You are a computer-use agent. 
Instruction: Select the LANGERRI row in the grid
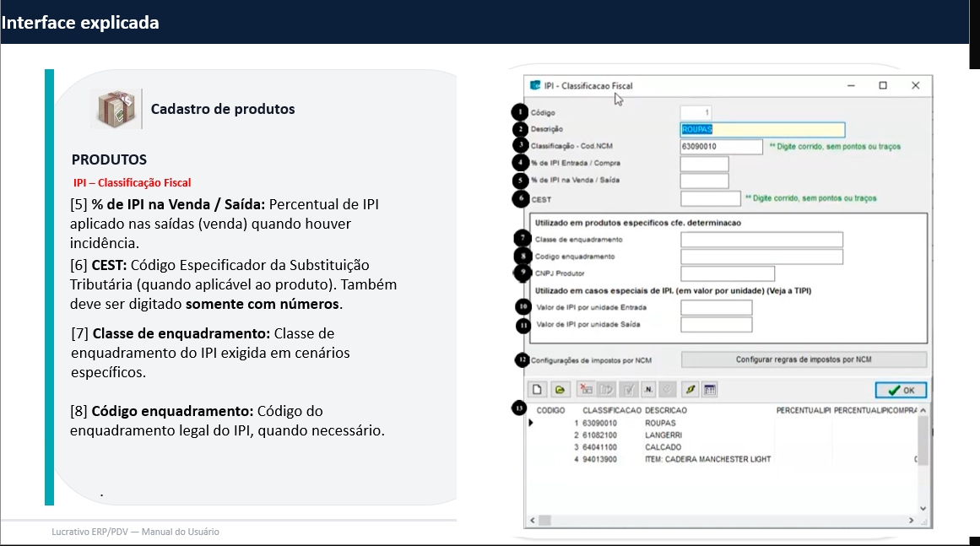(662, 435)
